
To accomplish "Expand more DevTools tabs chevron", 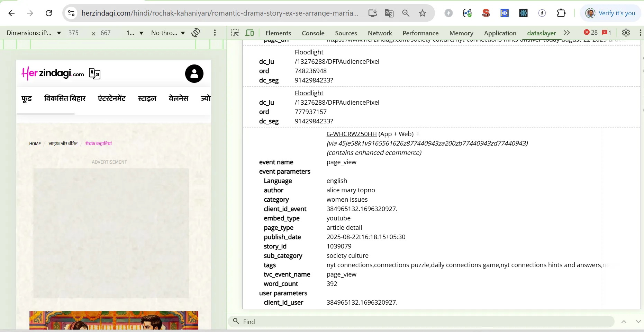I will (566, 33).
